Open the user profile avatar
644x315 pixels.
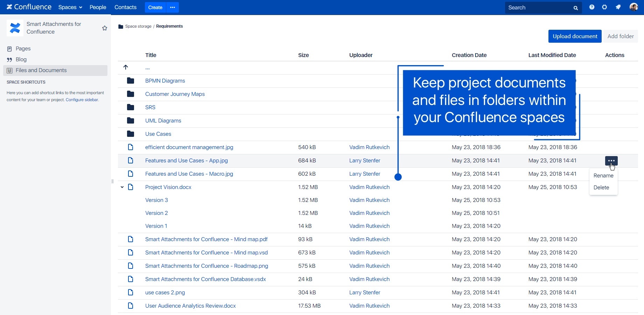pos(633,7)
